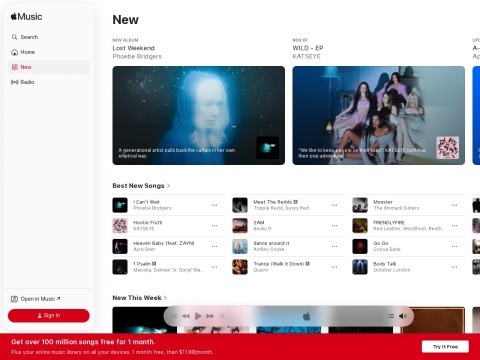Open more options for I Can't Wait
The height and width of the screenshot is (360, 480).
click(214, 205)
